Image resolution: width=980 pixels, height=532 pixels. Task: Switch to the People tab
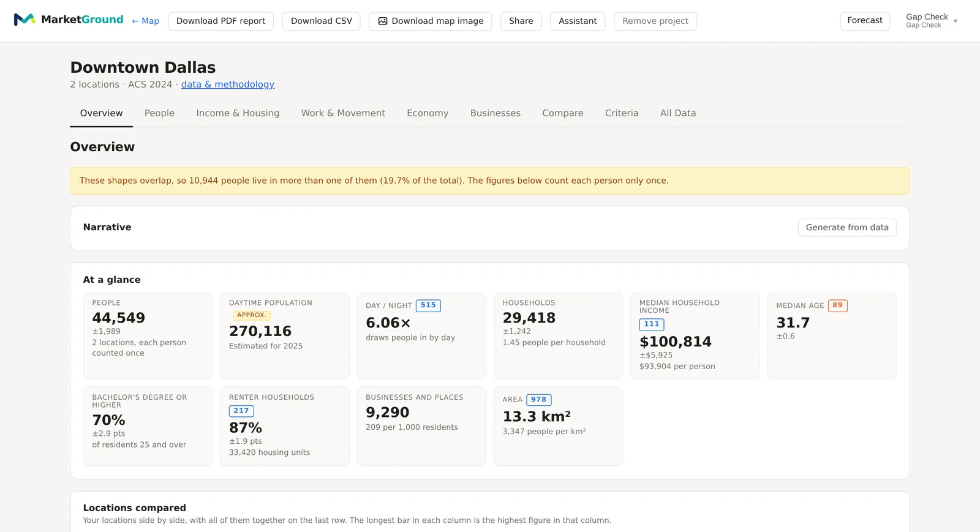coord(159,113)
